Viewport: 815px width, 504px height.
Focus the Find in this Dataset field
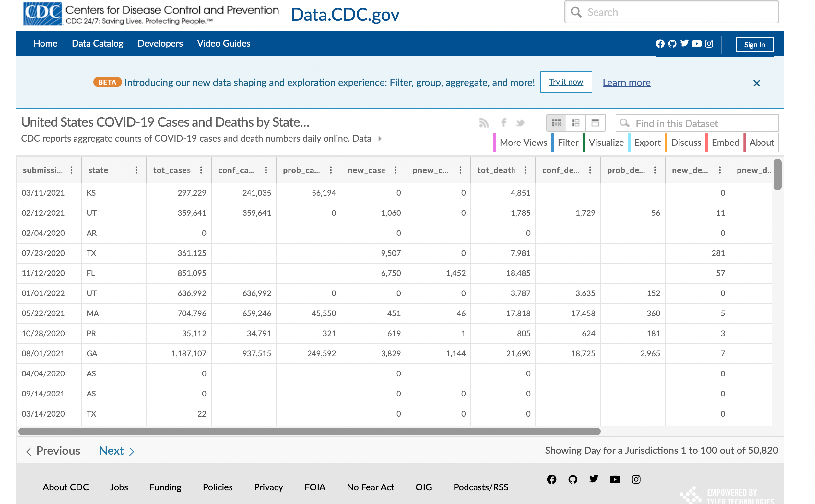click(697, 123)
